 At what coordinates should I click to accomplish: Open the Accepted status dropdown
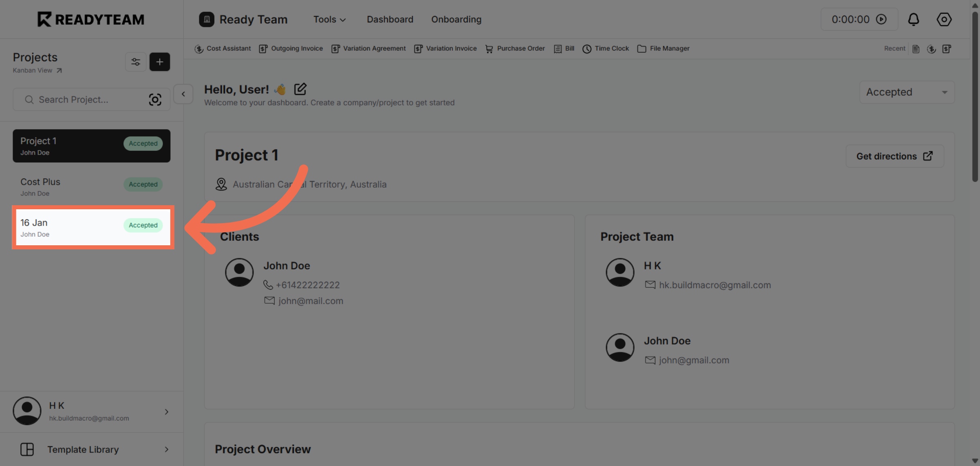coord(906,92)
